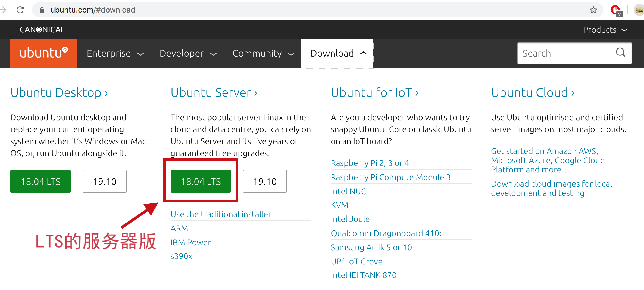Click the search magnifier icon
Image resolution: width=644 pixels, height=290 pixels.
tap(620, 53)
